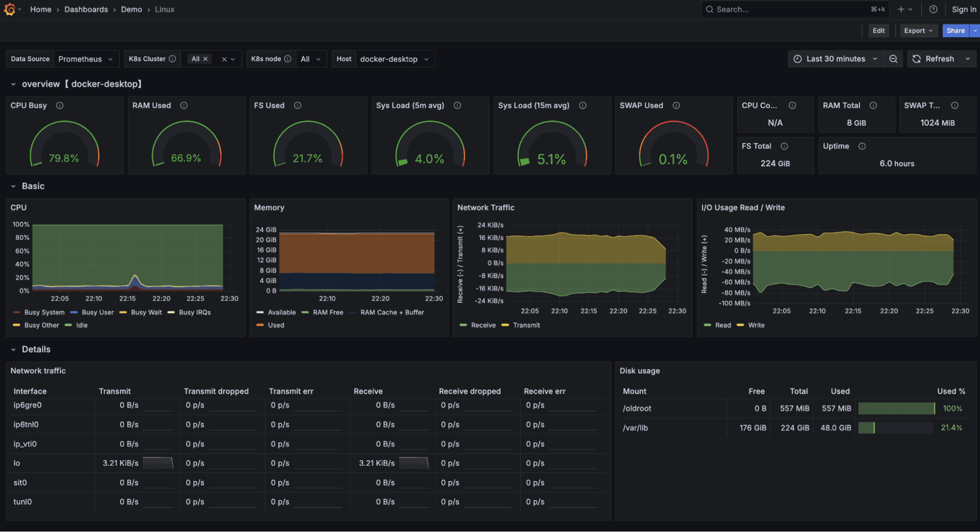This screenshot has height=532, width=980.
Task: Click the zoom-out magnifier icon near time picker
Action: pos(893,58)
